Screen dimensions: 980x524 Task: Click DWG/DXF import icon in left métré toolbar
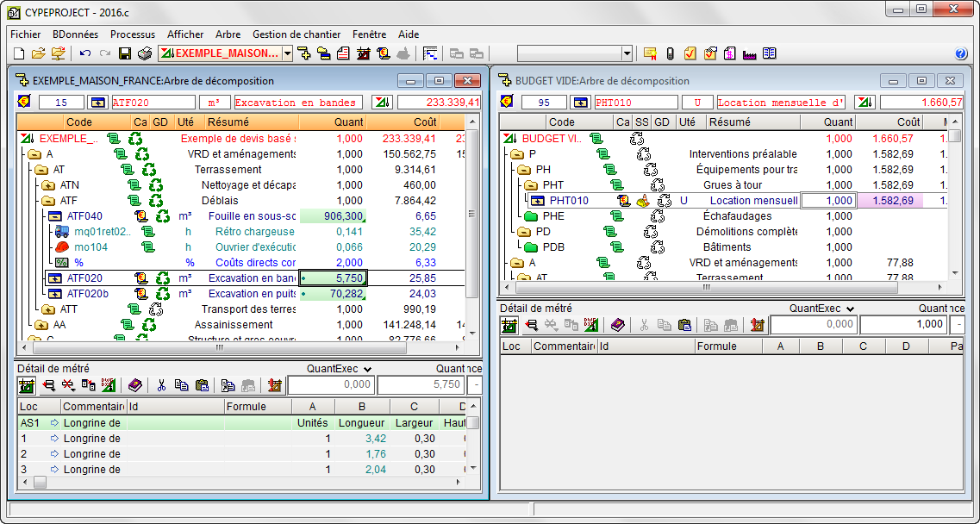click(x=108, y=385)
